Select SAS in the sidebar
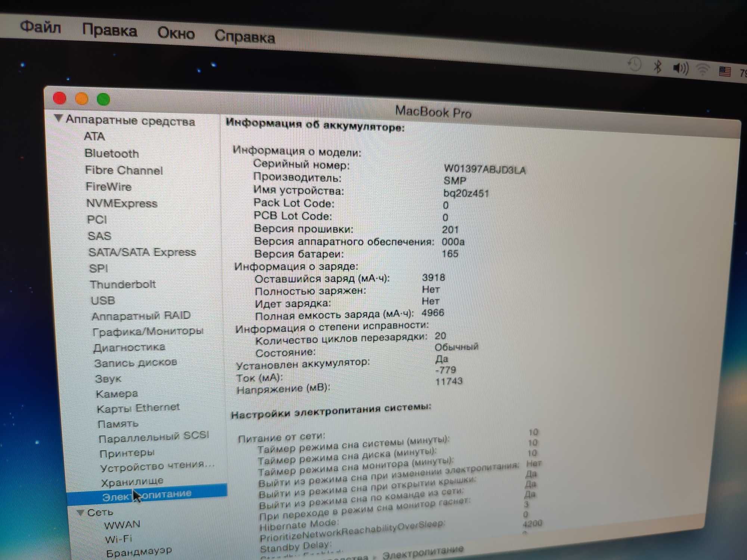The image size is (747, 560). pos(99,236)
